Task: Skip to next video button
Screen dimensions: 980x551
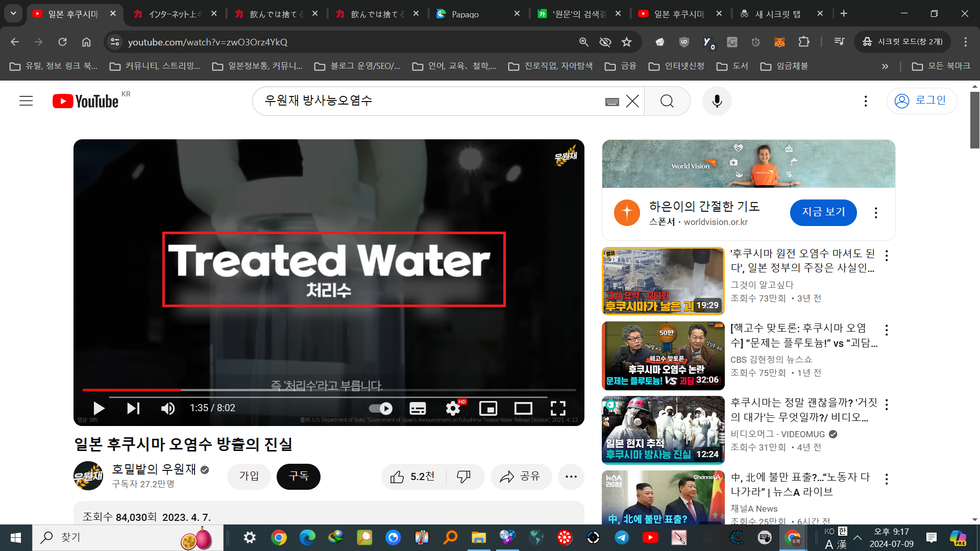Action: coord(133,408)
